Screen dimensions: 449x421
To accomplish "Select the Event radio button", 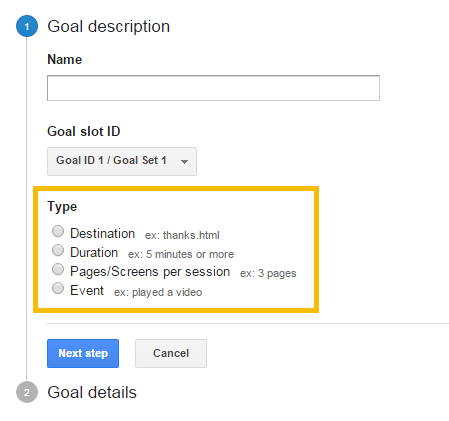I will click(x=58, y=288).
